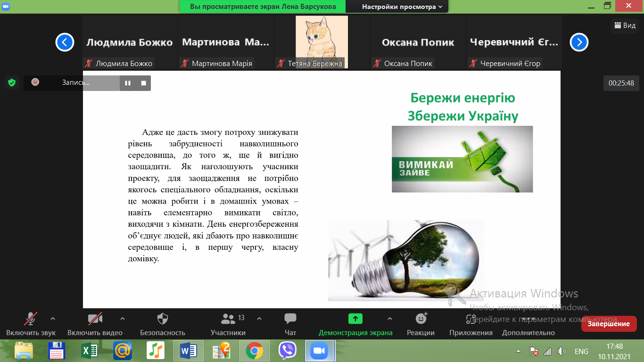Click the light bulb with tree image
The image size is (644, 362).
pyautogui.click(x=406, y=260)
